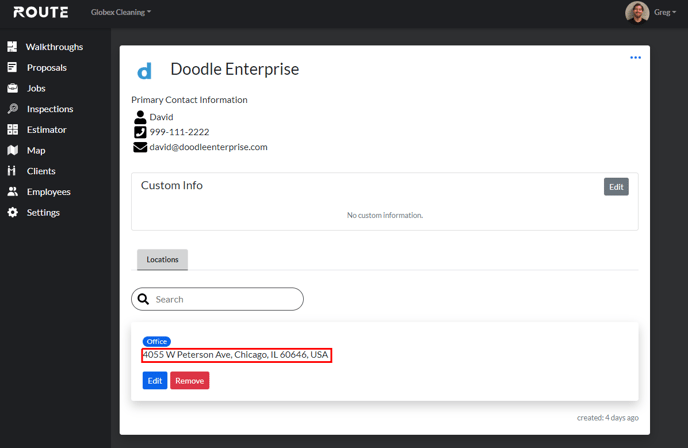Click Greg's profile avatar

click(x=637, y=12)
